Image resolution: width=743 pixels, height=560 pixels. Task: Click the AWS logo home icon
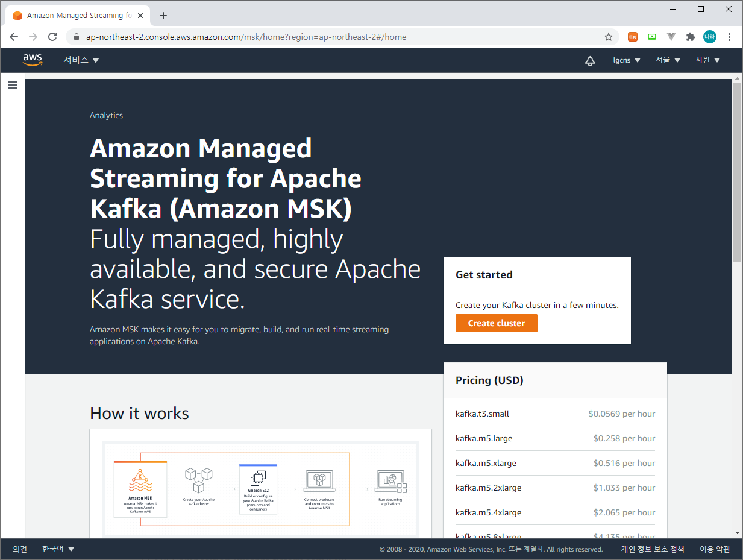(33, 60)
